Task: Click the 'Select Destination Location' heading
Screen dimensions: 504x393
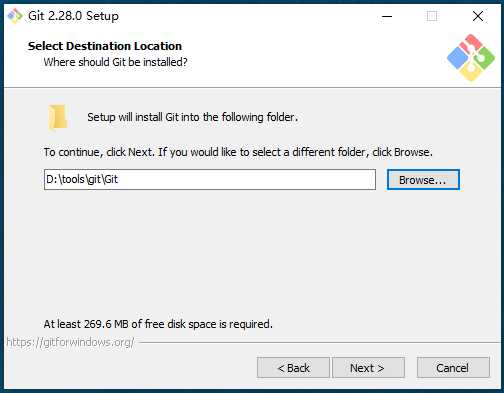Action: pyautogui.click(x=105, y=46)
